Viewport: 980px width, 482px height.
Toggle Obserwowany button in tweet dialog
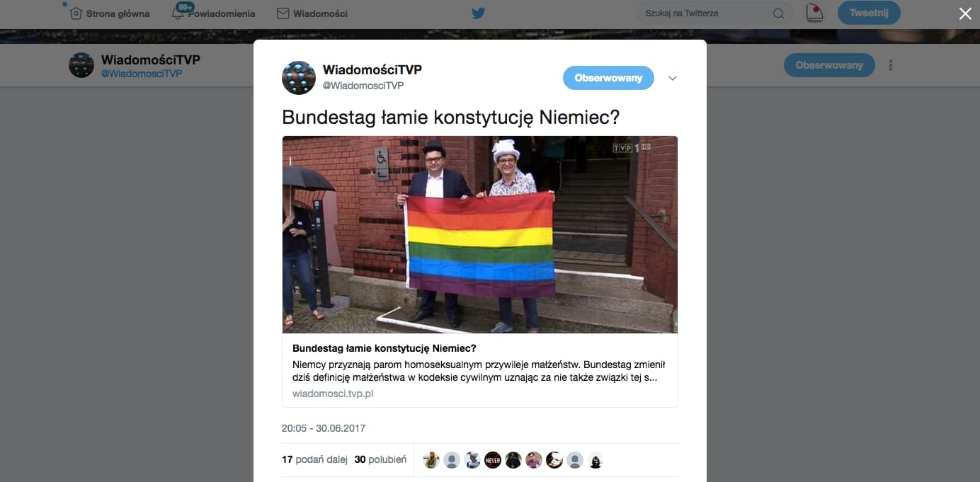coord(608,78)
